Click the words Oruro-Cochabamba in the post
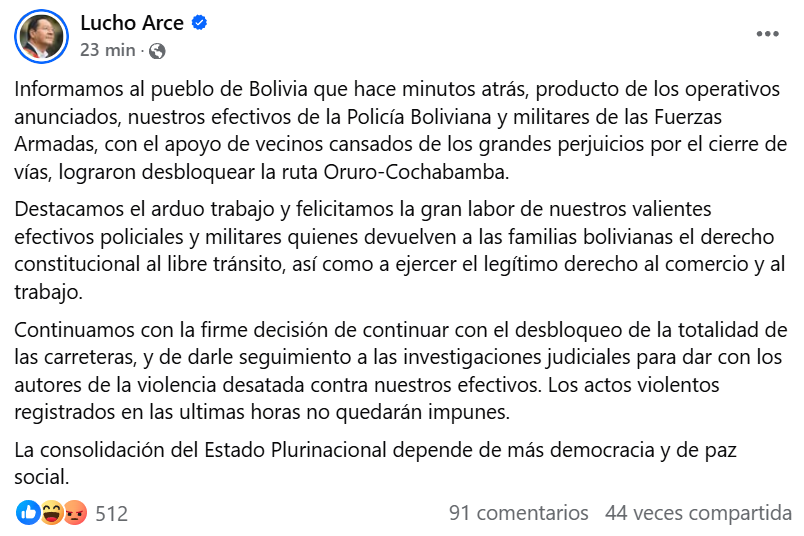Viewport: 804px width, 536px height. click(415, 172)
